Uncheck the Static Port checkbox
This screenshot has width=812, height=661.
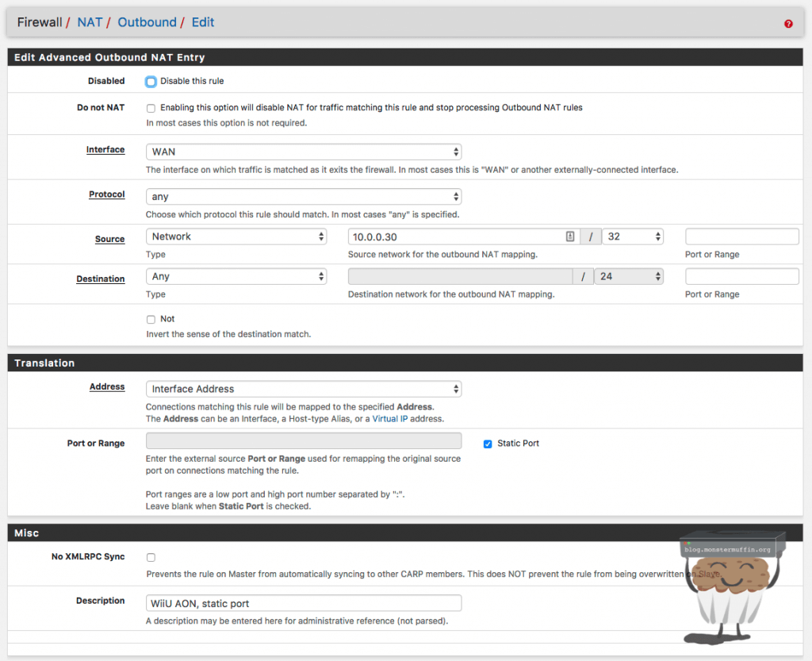pos(488,444)
